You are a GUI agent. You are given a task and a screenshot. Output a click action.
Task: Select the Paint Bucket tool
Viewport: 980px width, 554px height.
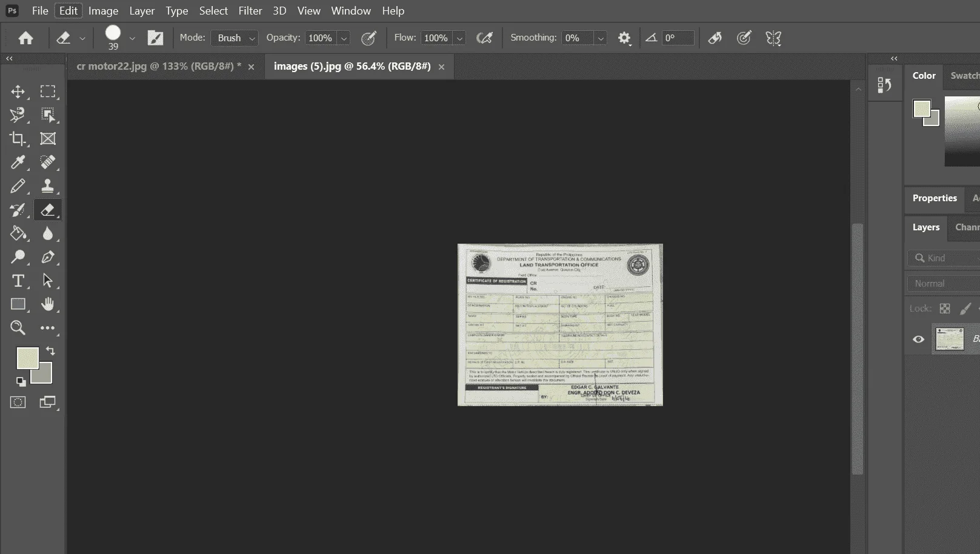pyautogui.click(x=18, y=233)
